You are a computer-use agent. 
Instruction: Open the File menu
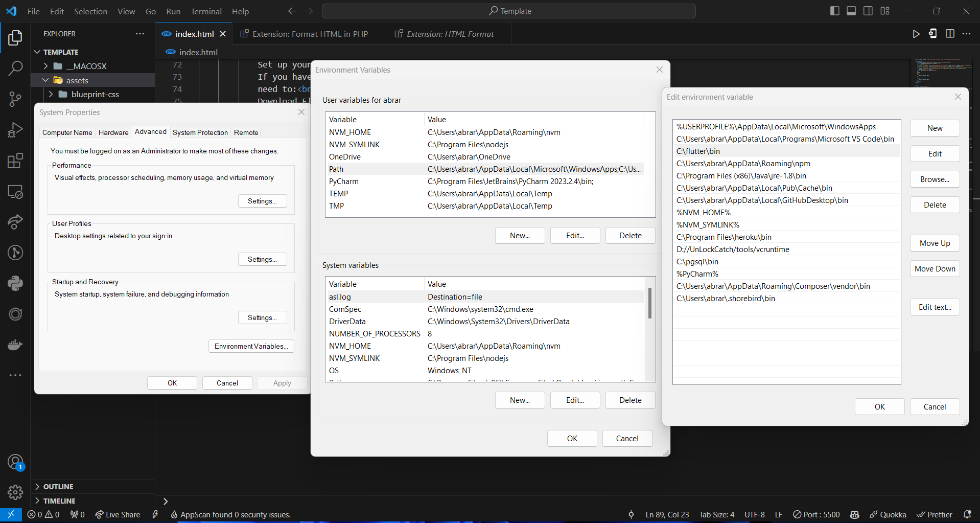click(34, 11)
